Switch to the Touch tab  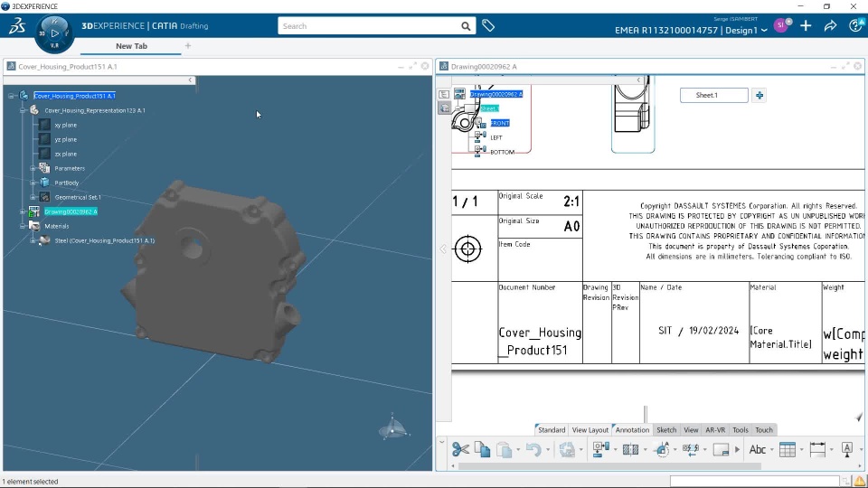(x=763, y=430)
